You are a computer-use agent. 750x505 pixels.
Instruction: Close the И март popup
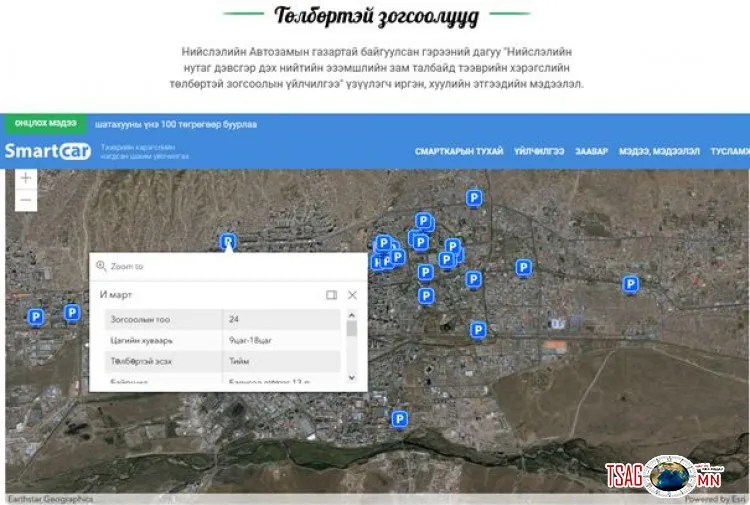pos(352,295)
